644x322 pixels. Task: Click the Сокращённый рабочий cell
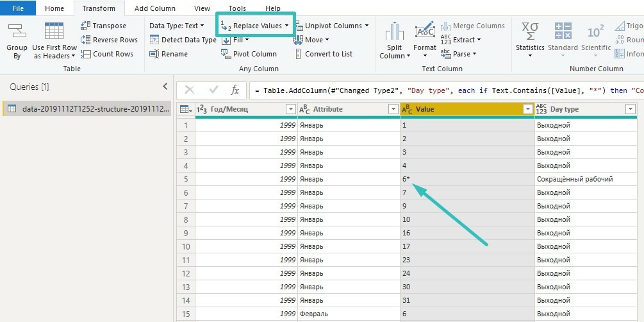click(586, 179)
